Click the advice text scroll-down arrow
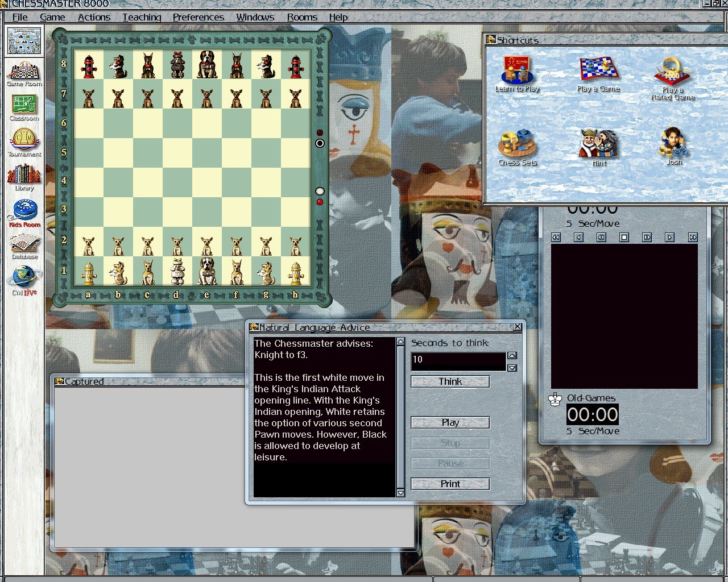The image size is (728, 582). 400,493
